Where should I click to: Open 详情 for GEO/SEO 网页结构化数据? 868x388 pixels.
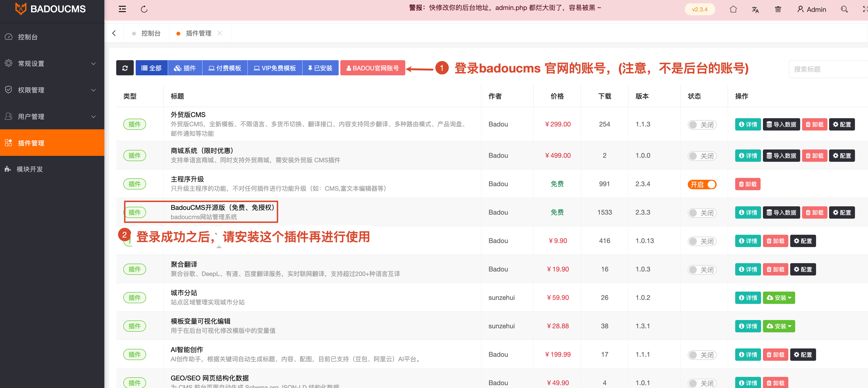(748, 383)
